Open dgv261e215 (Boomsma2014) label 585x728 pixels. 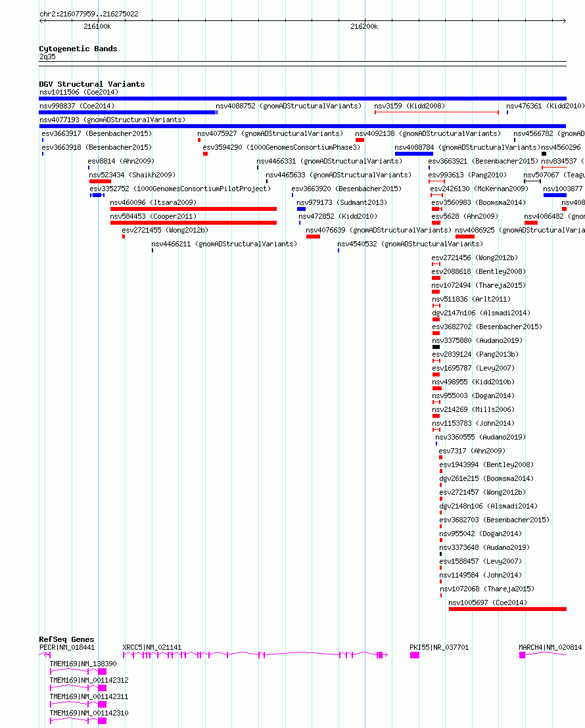pos(486,479)
